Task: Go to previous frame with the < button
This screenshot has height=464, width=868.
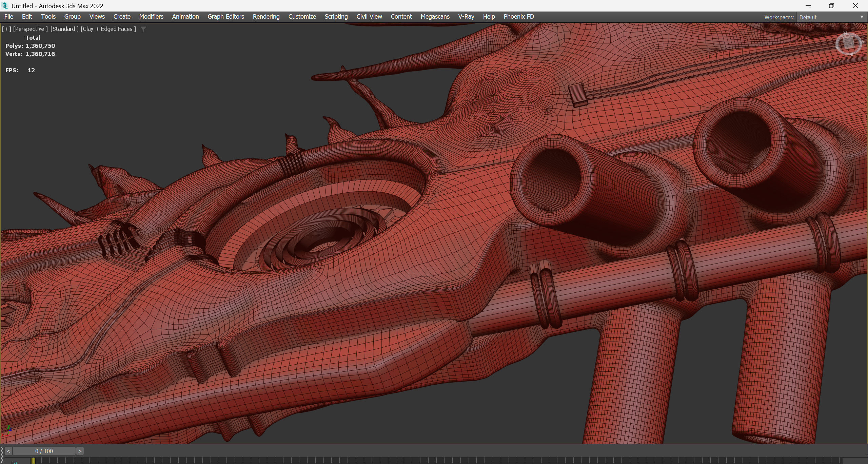Action: 8,451
